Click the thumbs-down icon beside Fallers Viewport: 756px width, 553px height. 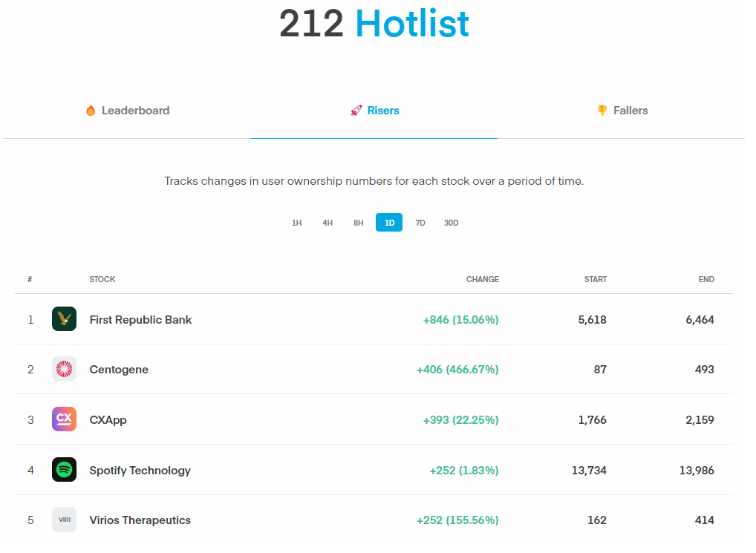click(602, 111)
